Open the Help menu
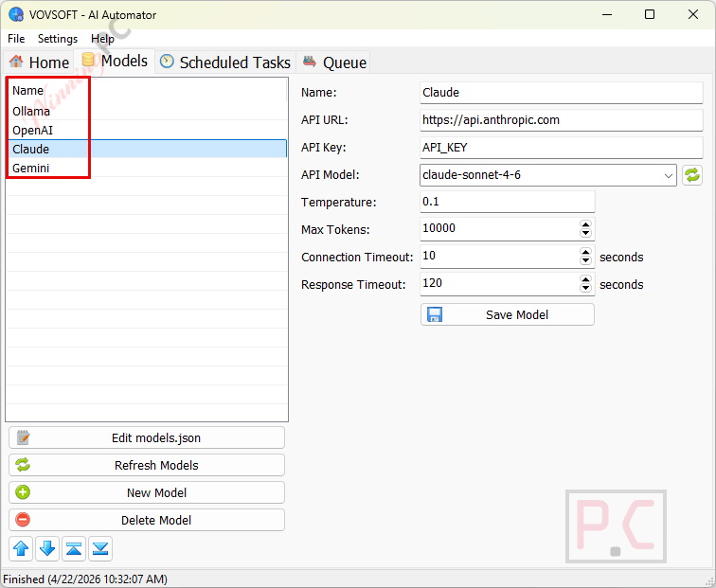Image resolution: width=716 pixels, height=588 pixels. tap(102, 39)
